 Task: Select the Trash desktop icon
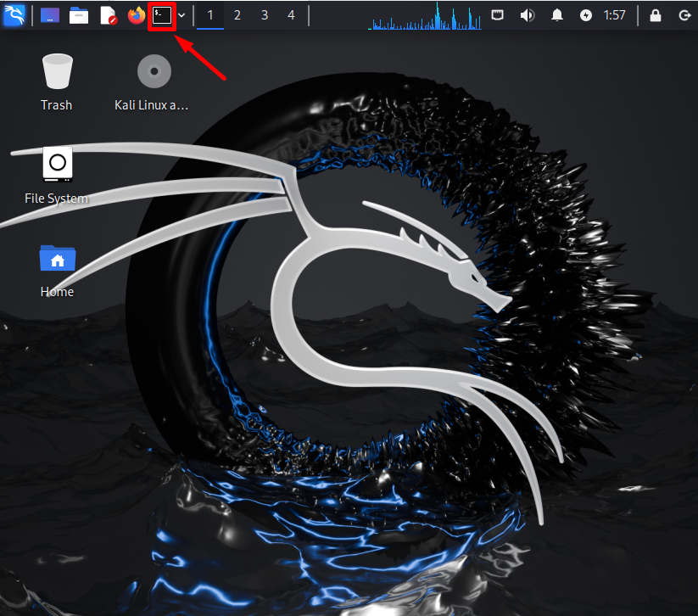point(57,82)
